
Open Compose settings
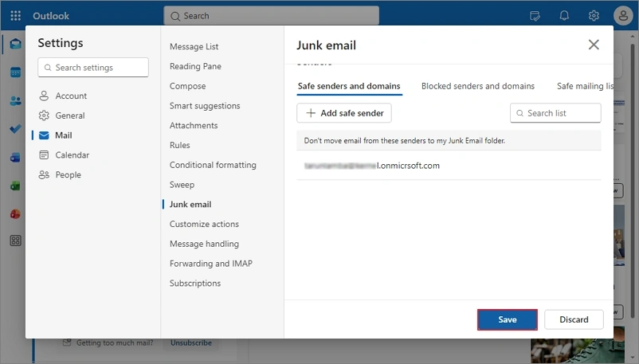pyautogui.click(x=187, y=86)
